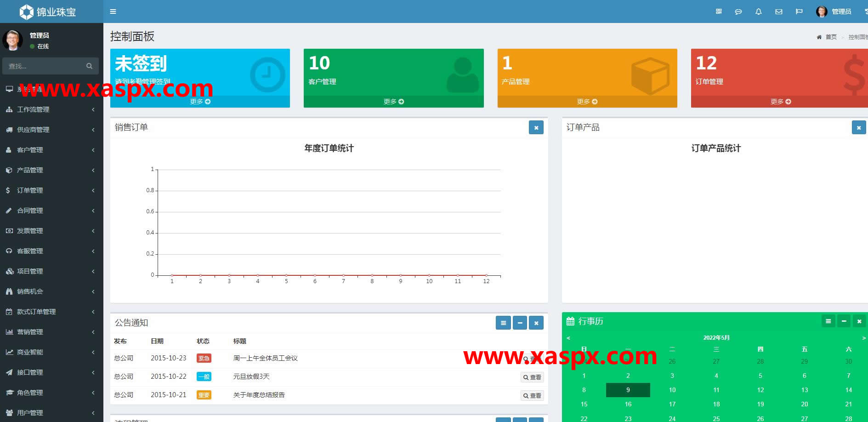Click the 首页 breadcrumb link
Image resolution: width=868 pixels, height=422 pixels.
tap(831, 37)
